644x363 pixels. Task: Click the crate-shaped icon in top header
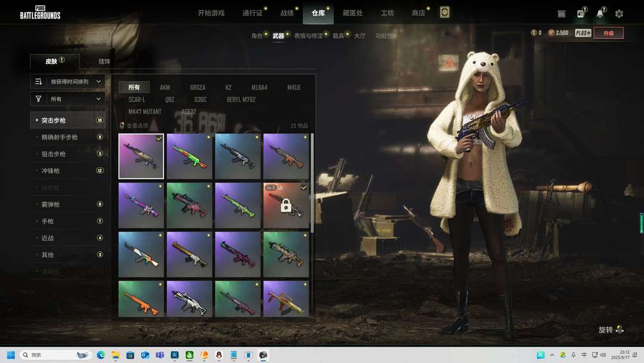click(x=562, y=14)
